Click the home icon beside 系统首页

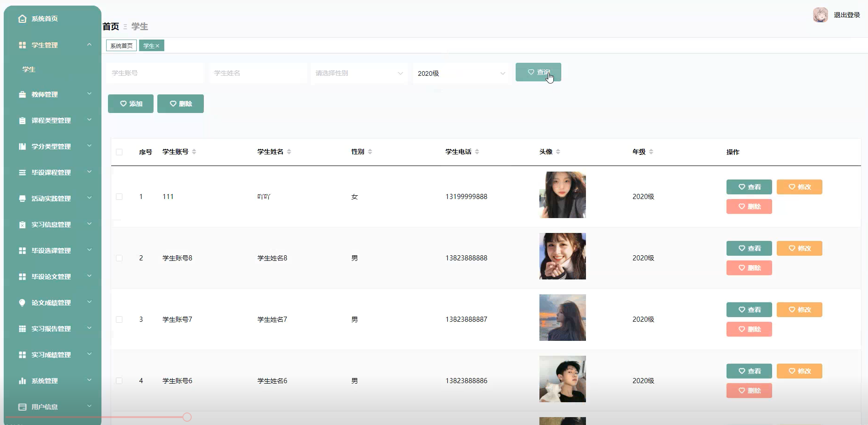pyautogui.click(x=22, y=19)
